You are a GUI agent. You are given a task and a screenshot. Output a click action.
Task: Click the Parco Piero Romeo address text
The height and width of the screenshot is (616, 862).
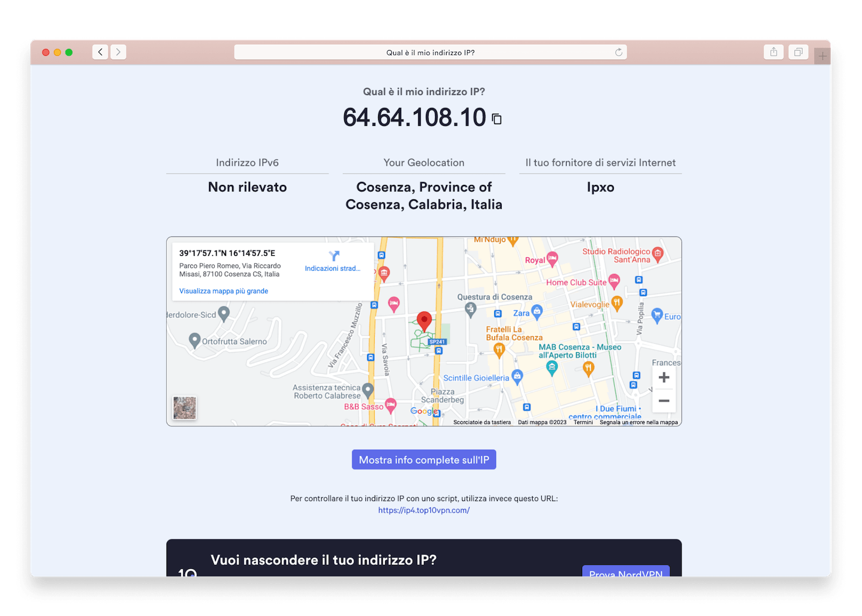230,270
